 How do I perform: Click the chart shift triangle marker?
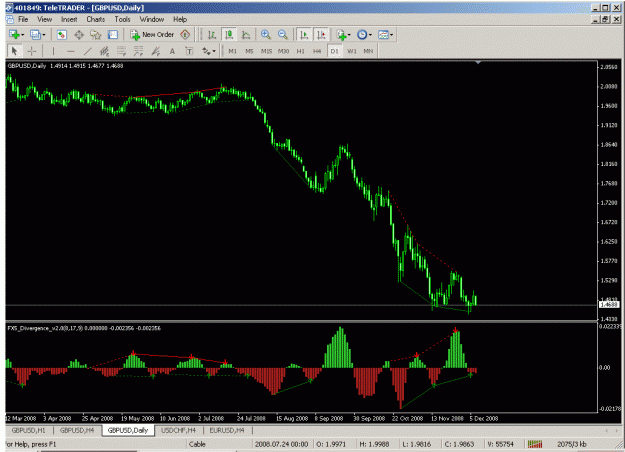[x=478, y=63]
